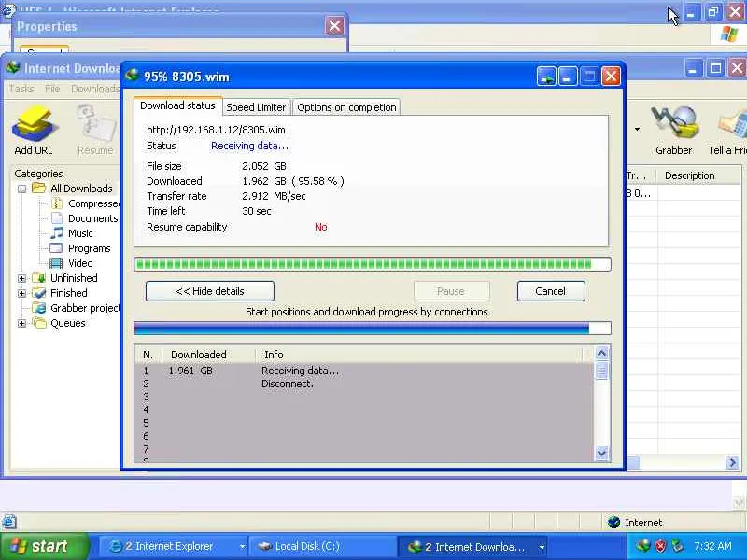Click the Transfer rate value 2.912 MB/sec

274,196
